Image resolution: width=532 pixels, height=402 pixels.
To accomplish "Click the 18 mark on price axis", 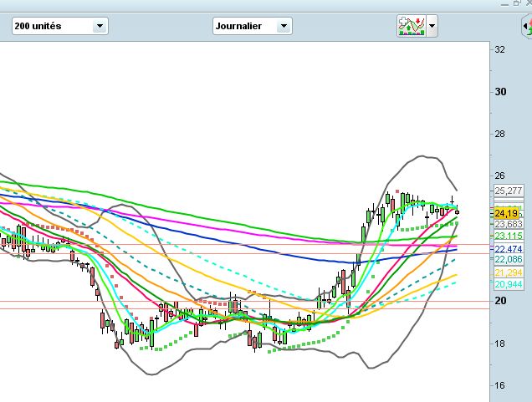I will [499, 343].
